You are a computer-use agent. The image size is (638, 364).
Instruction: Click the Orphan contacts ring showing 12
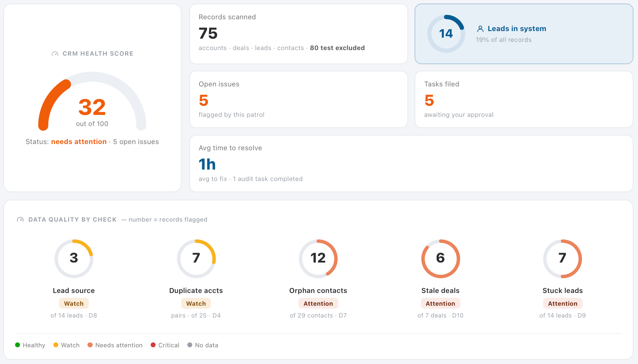pos(318,259)
